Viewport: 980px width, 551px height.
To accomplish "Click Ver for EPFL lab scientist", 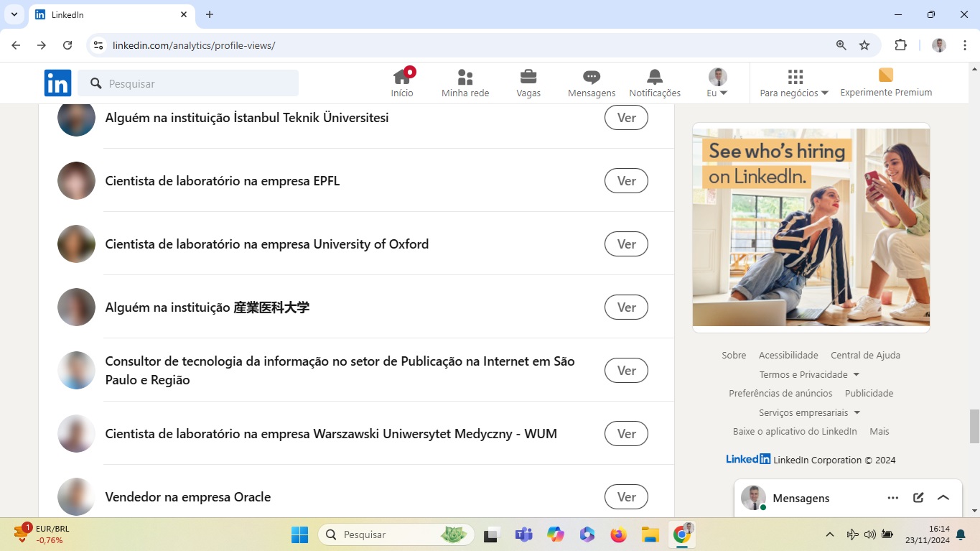I will pos(626,181).
